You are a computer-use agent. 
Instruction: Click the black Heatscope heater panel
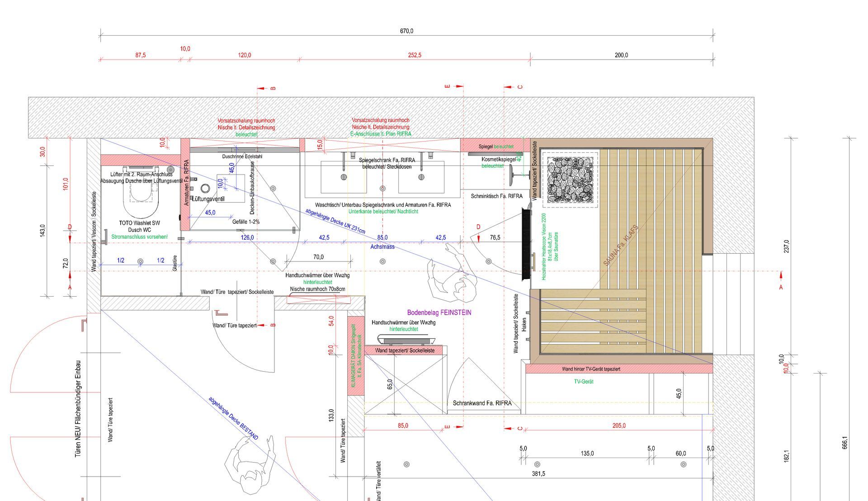[526, 244]
